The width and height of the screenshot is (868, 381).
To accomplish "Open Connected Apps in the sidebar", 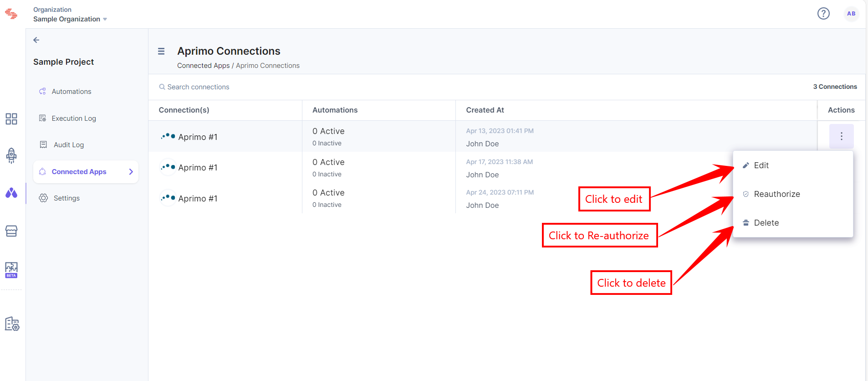I will 86,172.
